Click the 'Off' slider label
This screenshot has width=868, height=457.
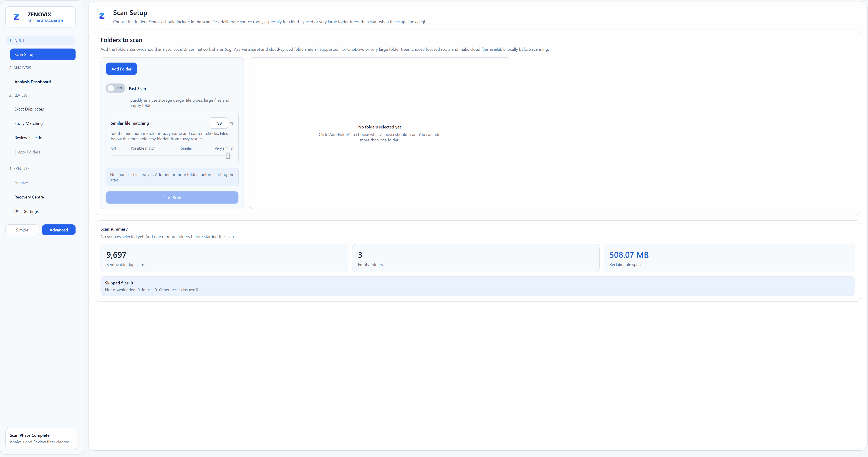[113, 148]
